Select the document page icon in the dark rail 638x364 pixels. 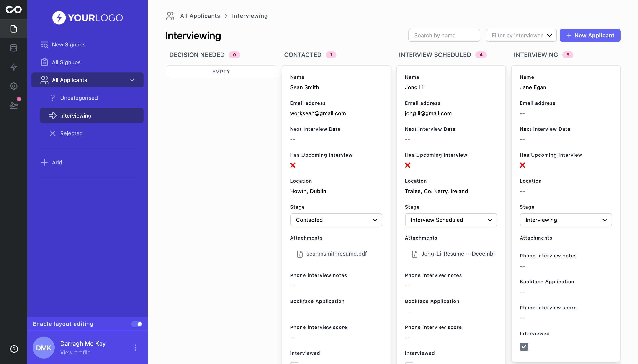13,28
